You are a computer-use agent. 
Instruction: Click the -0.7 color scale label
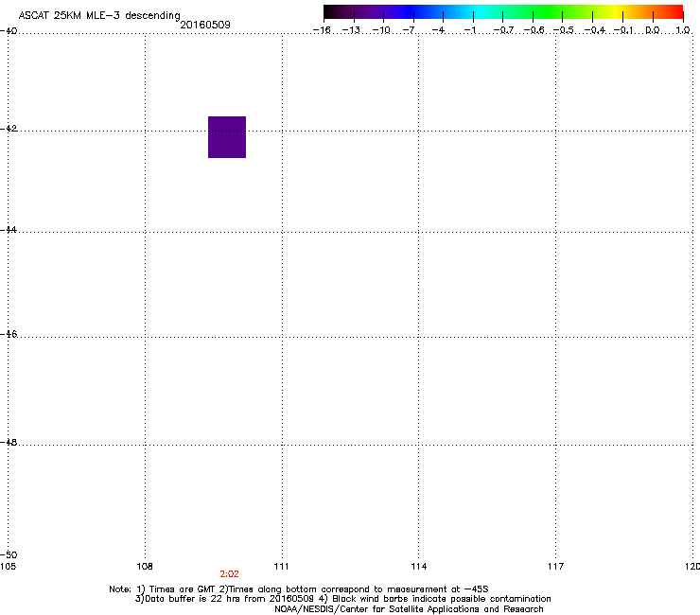click(x=503, y=30)
